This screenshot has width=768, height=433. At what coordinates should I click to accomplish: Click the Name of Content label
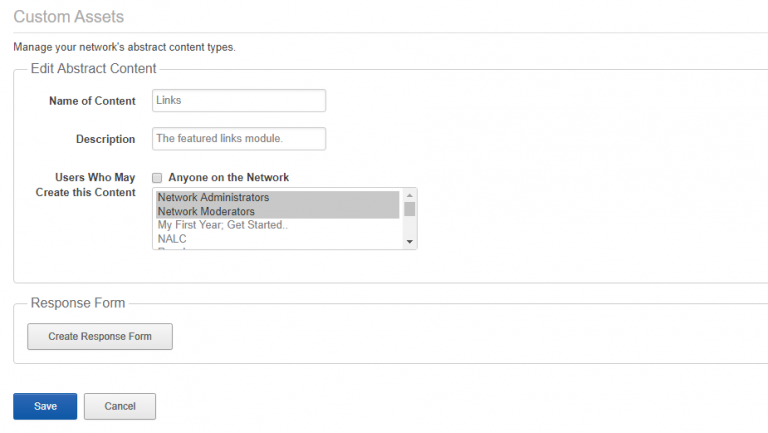pyautogui.click(x=92, y=101)
